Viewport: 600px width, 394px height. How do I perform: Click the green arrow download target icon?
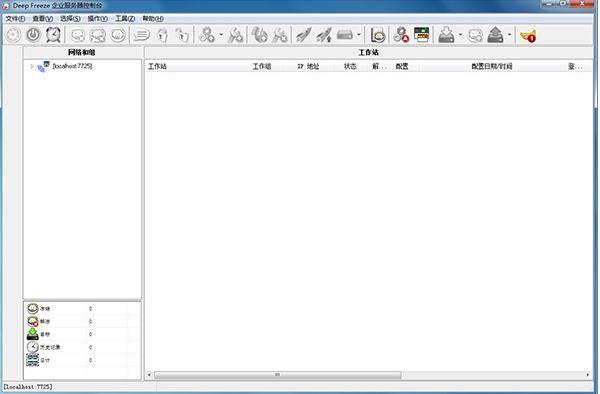point(33,334)
